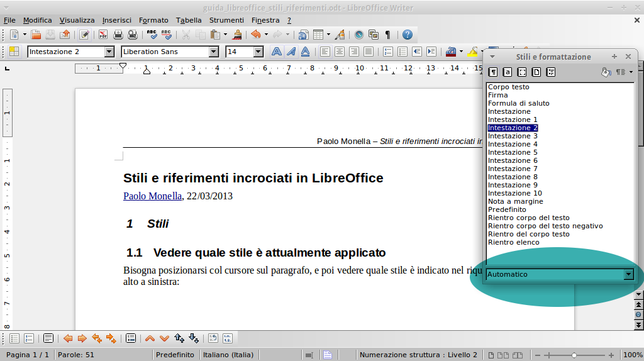Click the Hyperlink icon
Viewport: 644px width, 361px height.
click(304, 35)
